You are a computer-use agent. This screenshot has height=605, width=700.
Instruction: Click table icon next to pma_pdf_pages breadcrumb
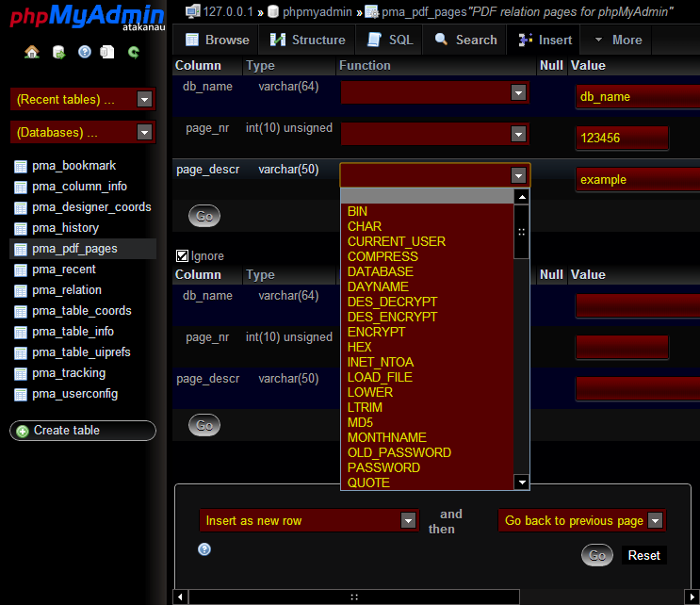point(371,11)
